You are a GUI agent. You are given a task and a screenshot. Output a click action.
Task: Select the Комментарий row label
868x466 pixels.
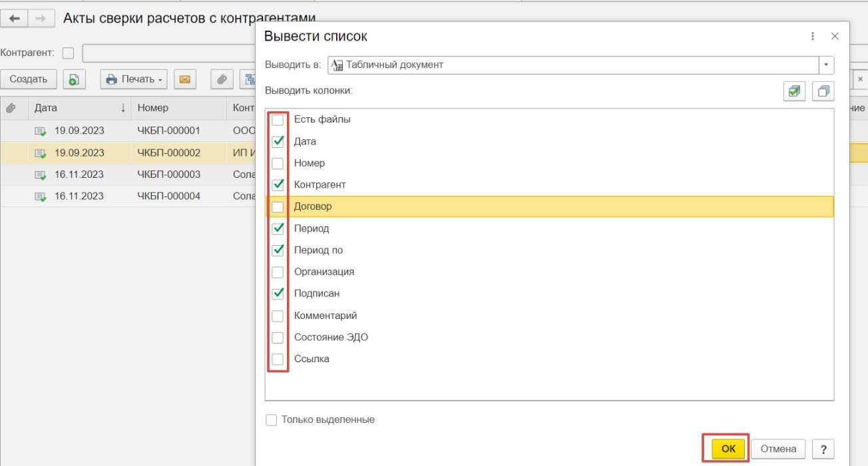(325, 316)
